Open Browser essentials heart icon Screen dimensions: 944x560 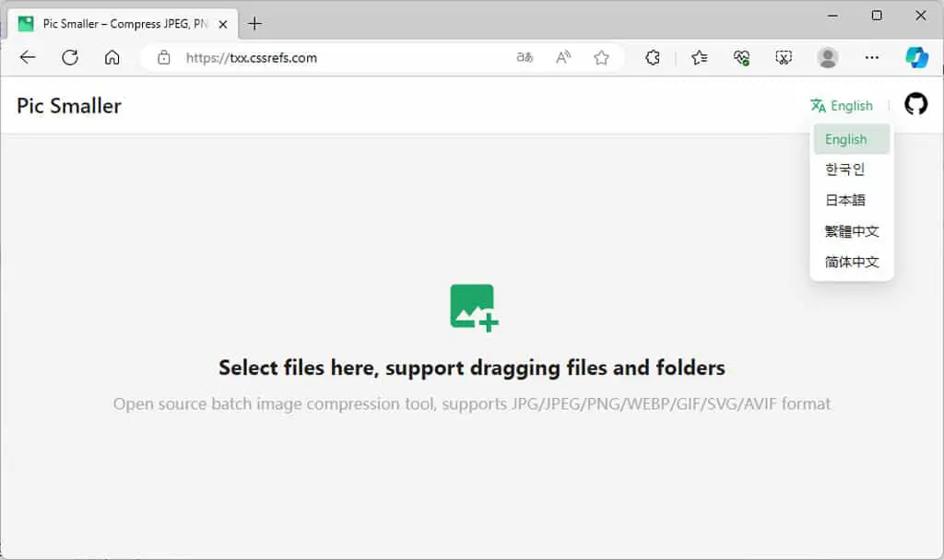742,58
